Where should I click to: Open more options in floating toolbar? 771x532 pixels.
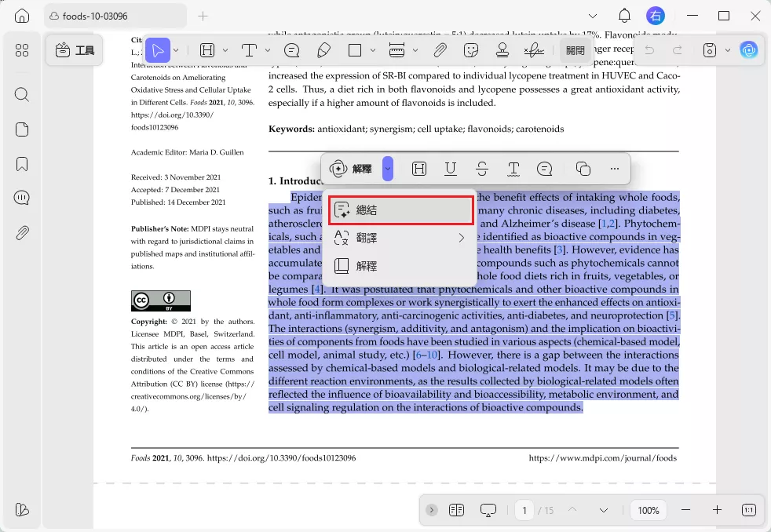click(x=615, y=169)
